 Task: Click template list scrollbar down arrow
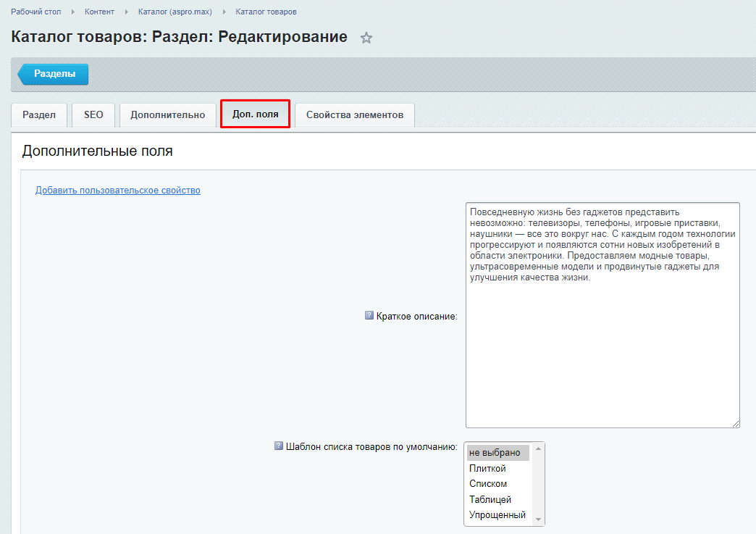pyautogui.click(x=538, y=520)
